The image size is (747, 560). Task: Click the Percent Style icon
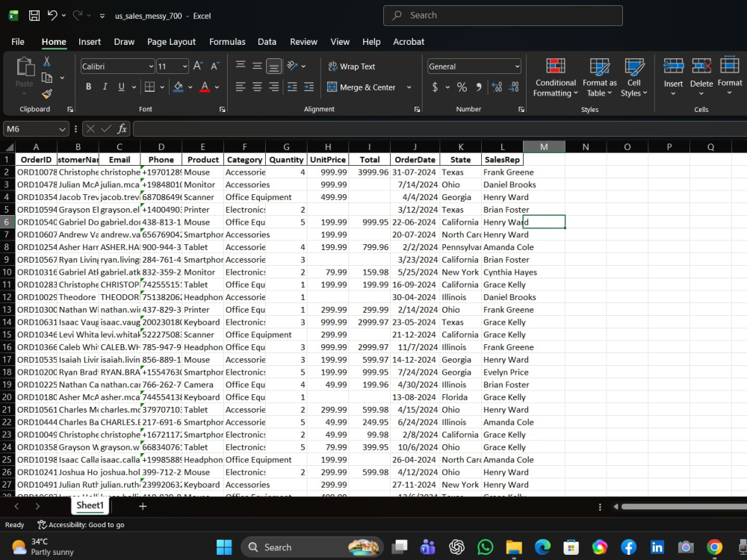(462, 87)
